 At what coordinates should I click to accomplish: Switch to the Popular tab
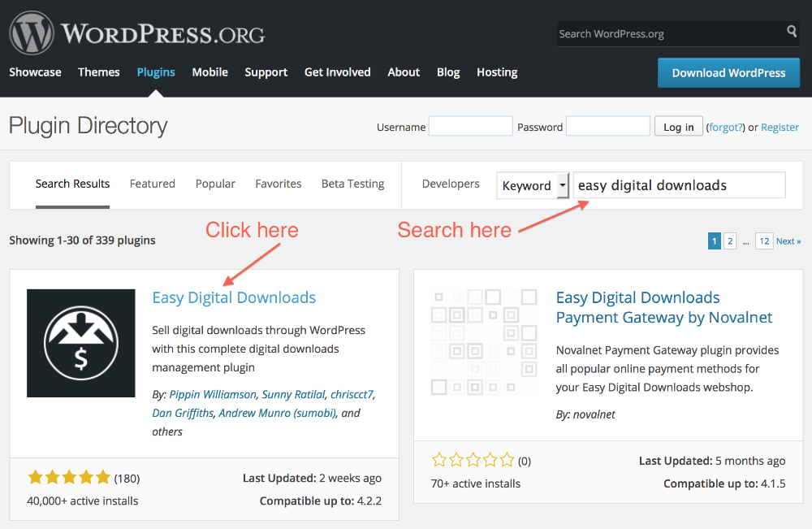point(215,184)
